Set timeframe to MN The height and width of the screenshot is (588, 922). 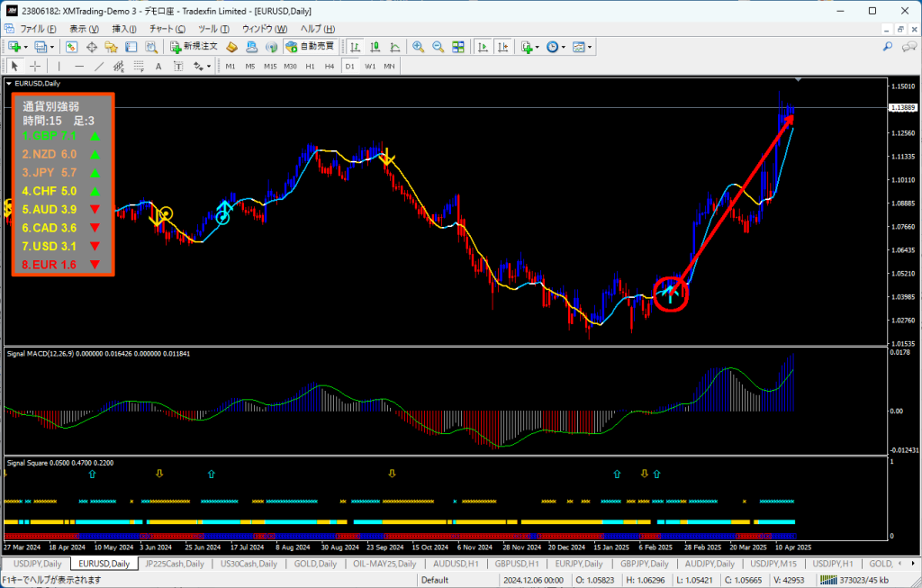(389, 66)
